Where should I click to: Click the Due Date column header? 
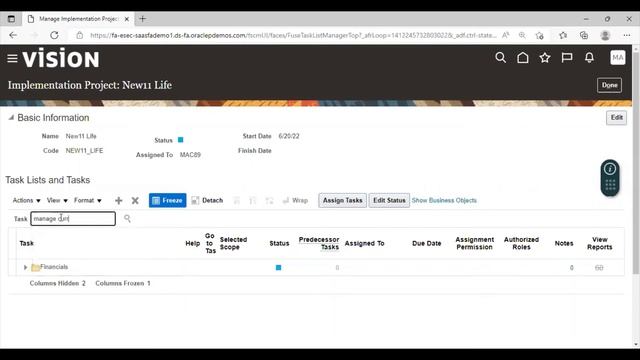(427, 243)
